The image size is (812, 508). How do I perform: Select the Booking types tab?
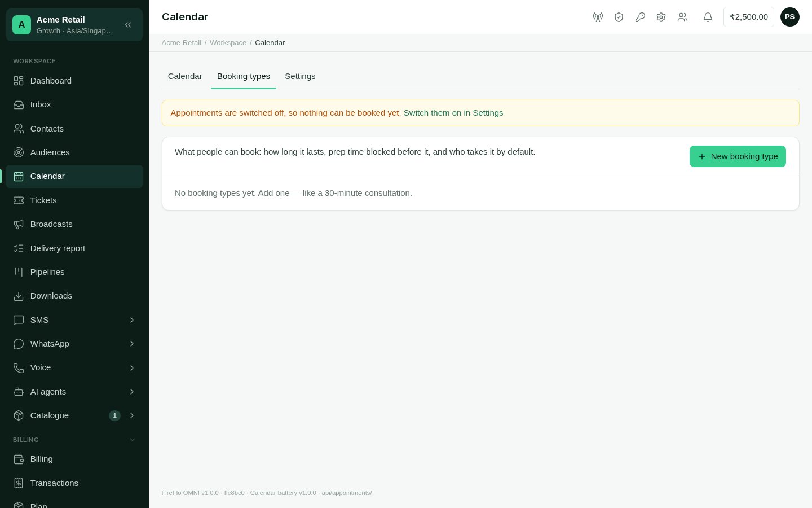244,76
